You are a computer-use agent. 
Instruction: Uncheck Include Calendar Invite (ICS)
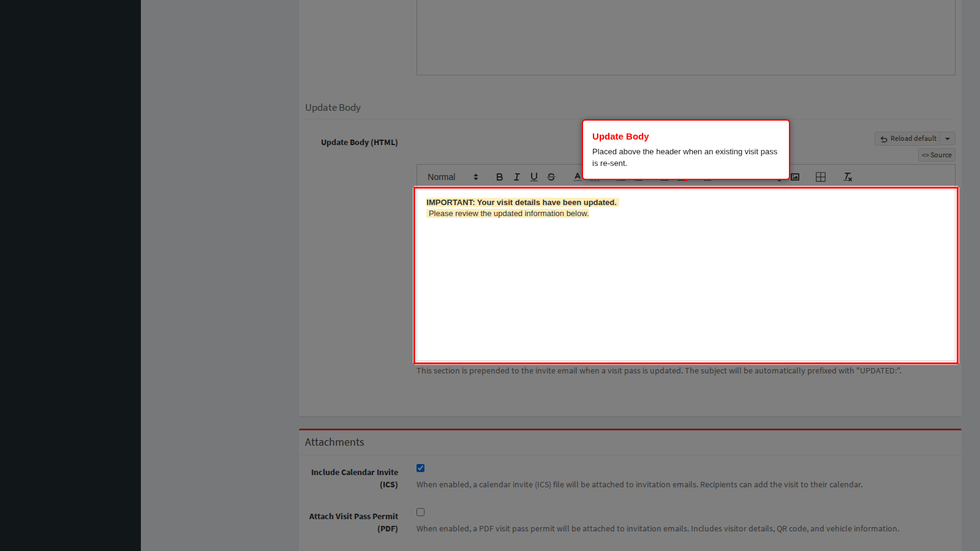[421, 468]
